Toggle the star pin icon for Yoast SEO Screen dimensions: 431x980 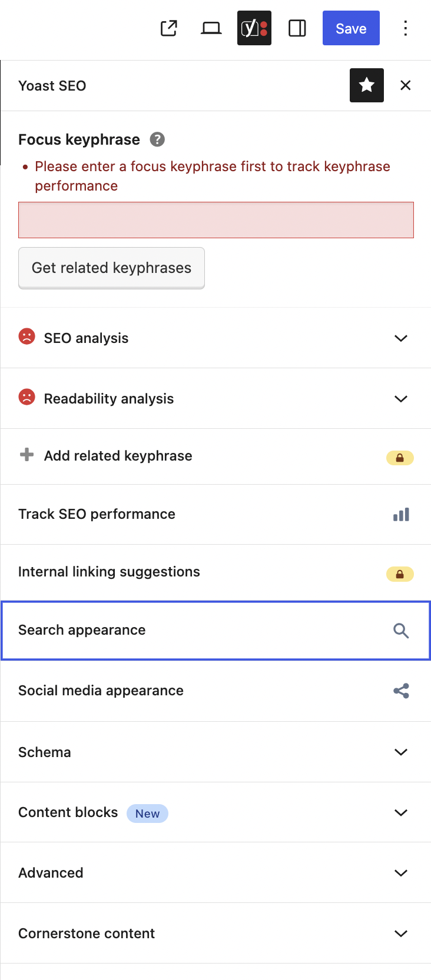[366, 85]
